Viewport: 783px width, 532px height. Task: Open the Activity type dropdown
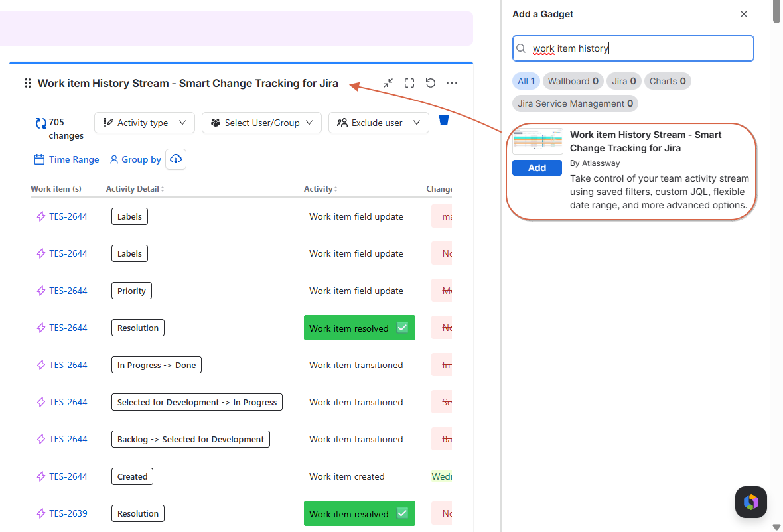click(144, 123)
